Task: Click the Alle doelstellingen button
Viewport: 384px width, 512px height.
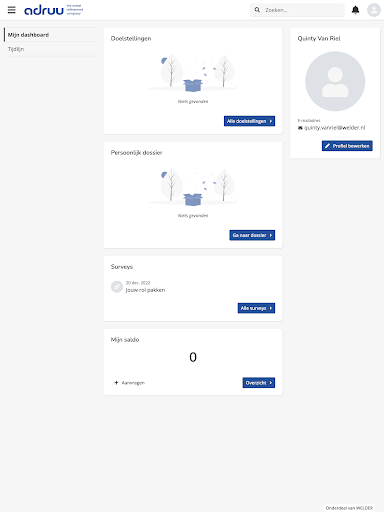Action: point(249,121)
